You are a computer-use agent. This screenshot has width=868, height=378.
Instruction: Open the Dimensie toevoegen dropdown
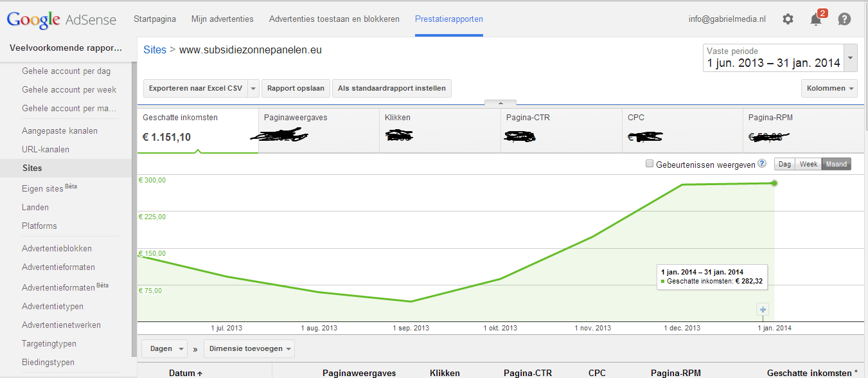(250, 349)
